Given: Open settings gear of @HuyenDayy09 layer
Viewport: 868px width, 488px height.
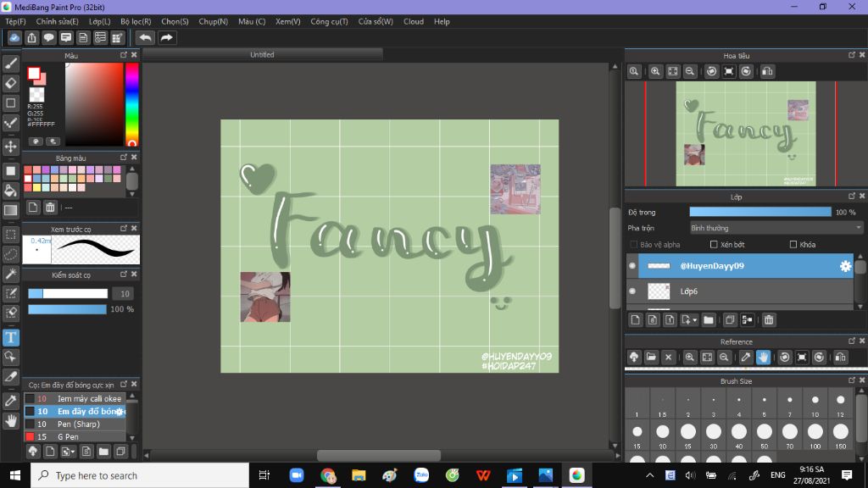Looking at the screenshot, I should point(845,266).
